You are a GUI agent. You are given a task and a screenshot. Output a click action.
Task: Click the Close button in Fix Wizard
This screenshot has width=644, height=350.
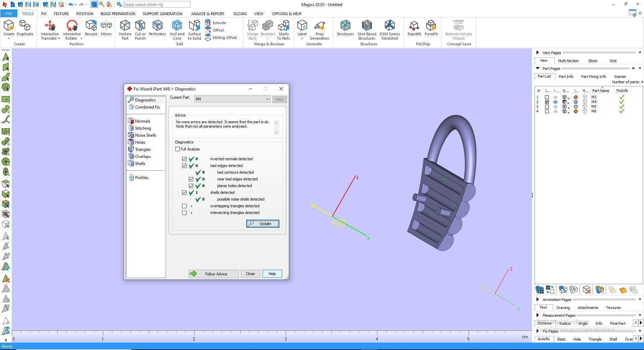click(x=250, y=274)
